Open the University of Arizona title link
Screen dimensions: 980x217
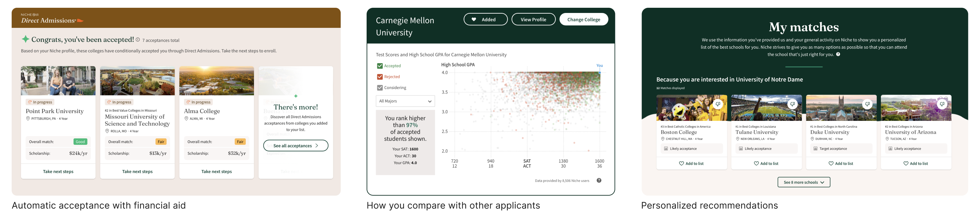click(x=910, y=132)
